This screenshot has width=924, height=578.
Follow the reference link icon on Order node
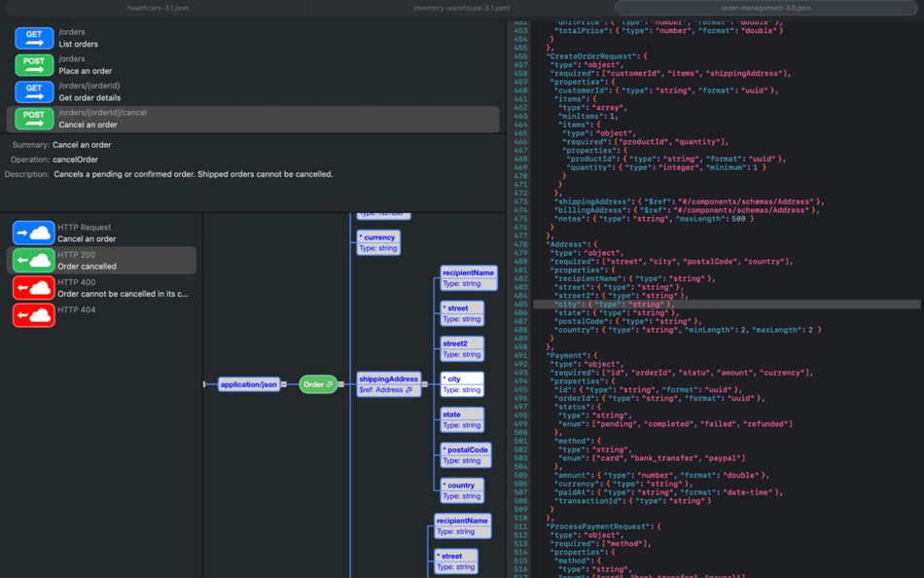pyautogui.click(x=330, y=384)
